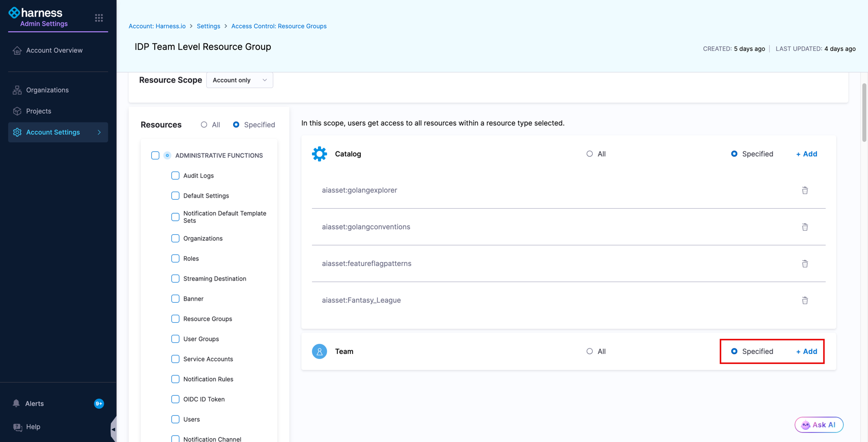Open the 9+ alerts badge
Image resolution: width=868 pixels, height=442 pixels.
click(99, 403)
